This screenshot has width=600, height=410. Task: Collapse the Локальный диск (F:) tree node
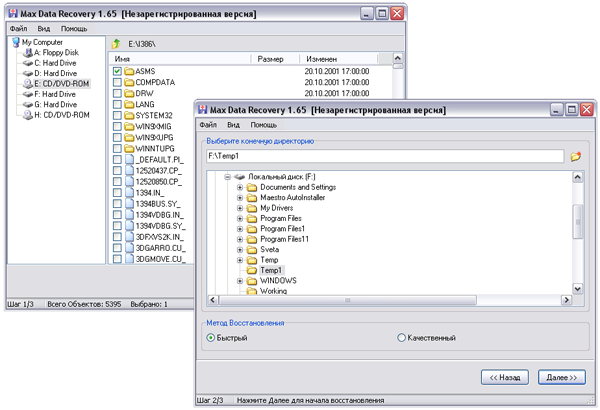pos(228,177)
